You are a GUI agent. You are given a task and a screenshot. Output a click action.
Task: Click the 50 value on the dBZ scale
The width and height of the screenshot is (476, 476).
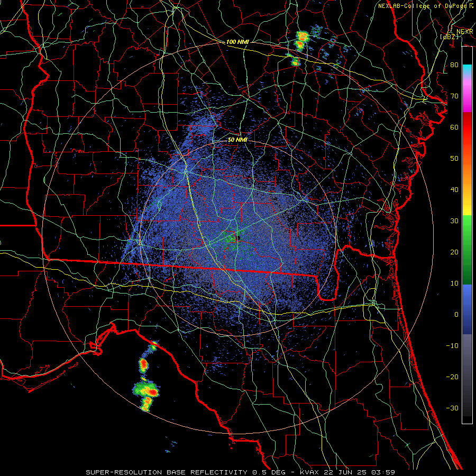point(454,159)
